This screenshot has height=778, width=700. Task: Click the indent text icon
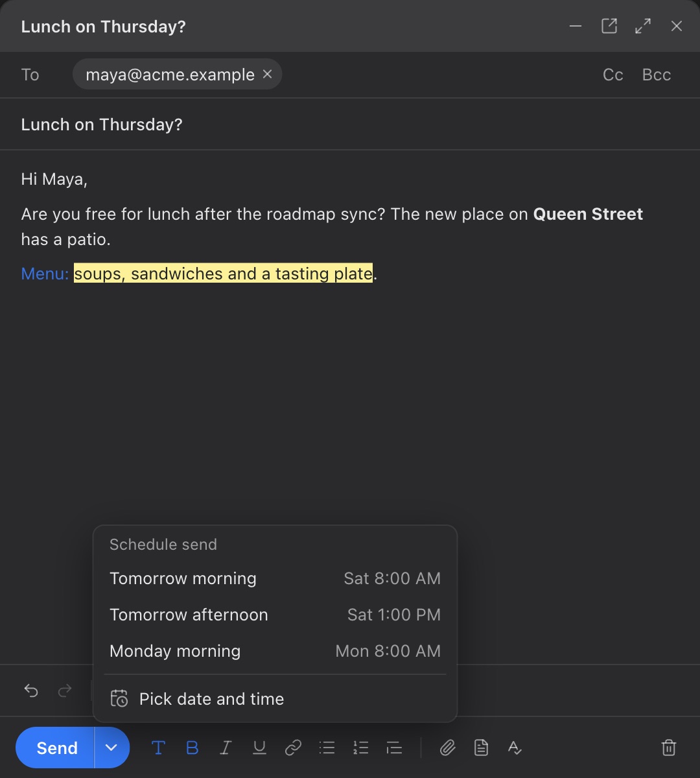(394, 748)
